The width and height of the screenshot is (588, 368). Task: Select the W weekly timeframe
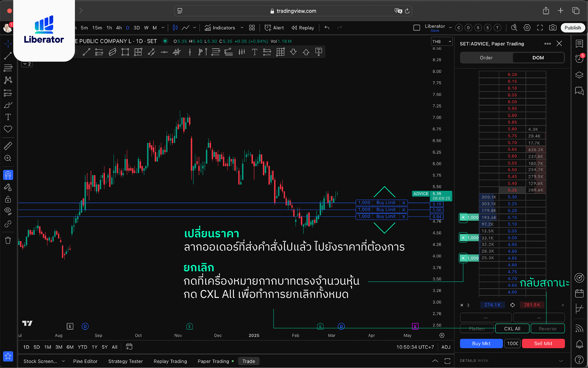point(146,28)
